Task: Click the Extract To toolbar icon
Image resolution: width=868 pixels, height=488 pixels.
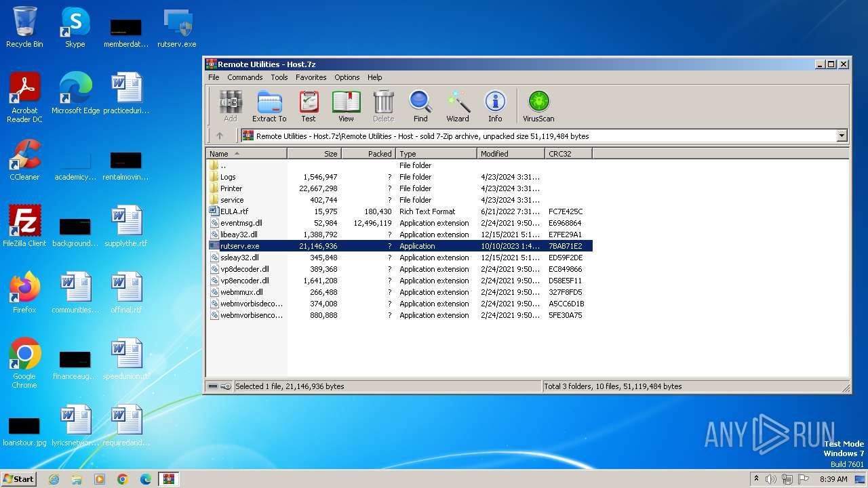Action: (x=269, y=106)
